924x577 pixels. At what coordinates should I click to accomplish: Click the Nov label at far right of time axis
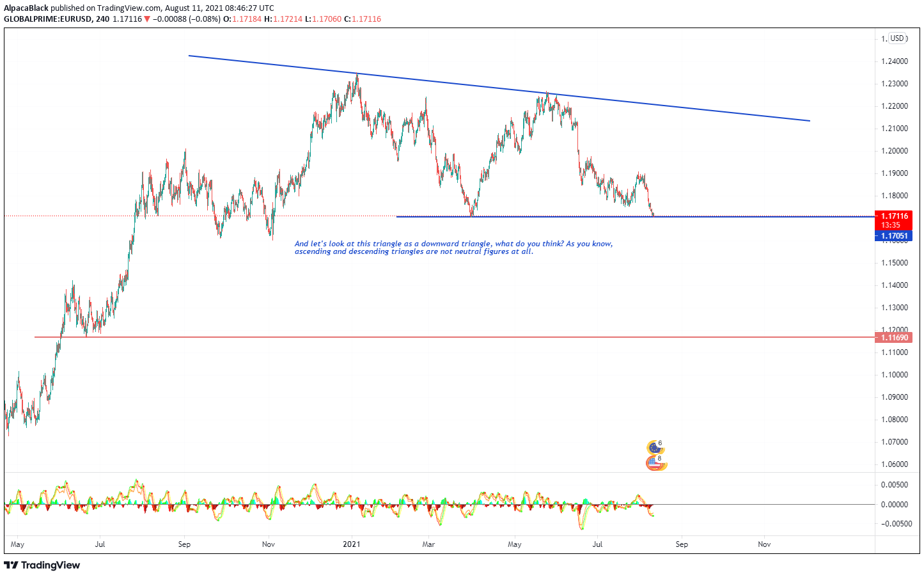(x=764, y=544)
